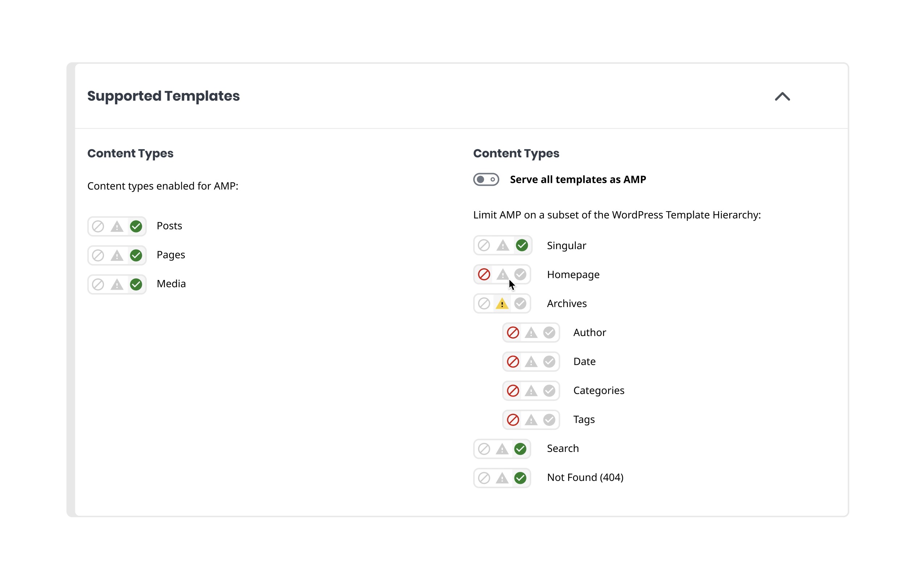
Task: Click the Supported Templates heading
Action: click(x=164, y=96)
